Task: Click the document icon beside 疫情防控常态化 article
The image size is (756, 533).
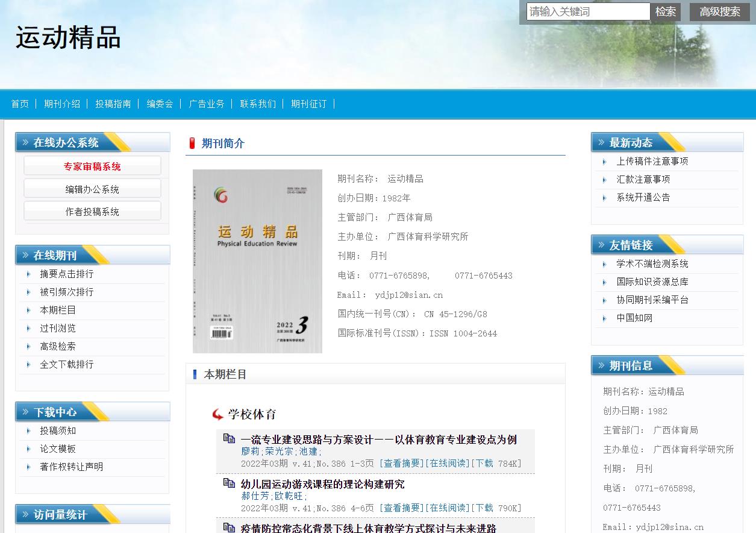Action: pyautogui.click(x=229, y=528)
